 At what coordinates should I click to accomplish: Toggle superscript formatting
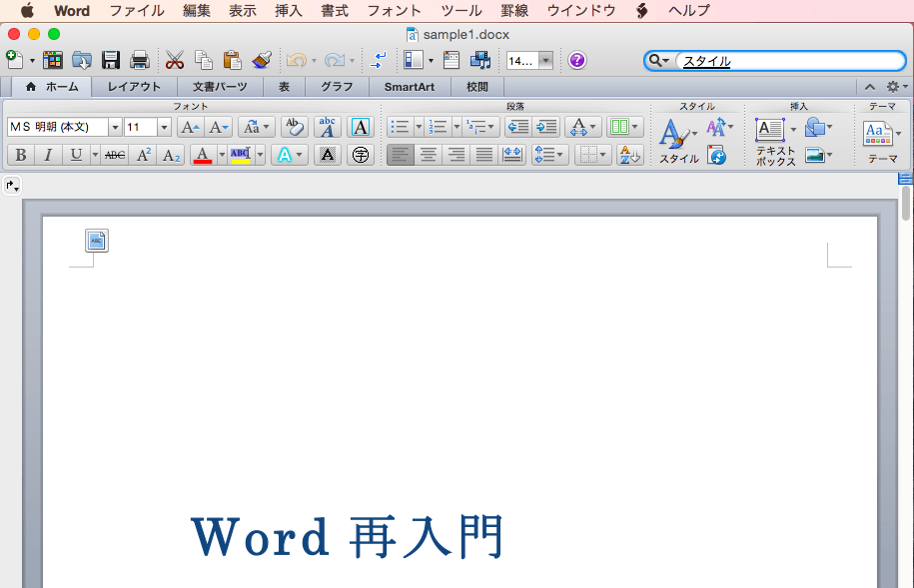click(144, 155)
